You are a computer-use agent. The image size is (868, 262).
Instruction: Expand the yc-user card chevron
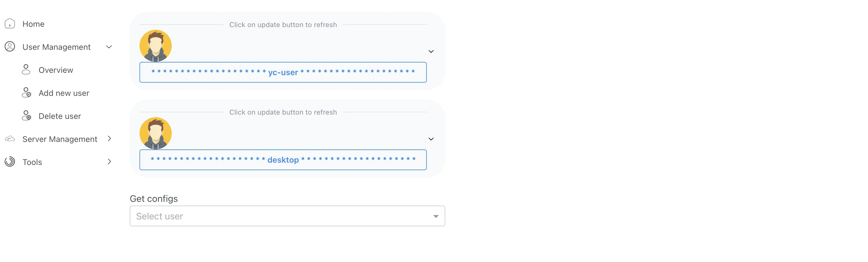click(431, 52)
